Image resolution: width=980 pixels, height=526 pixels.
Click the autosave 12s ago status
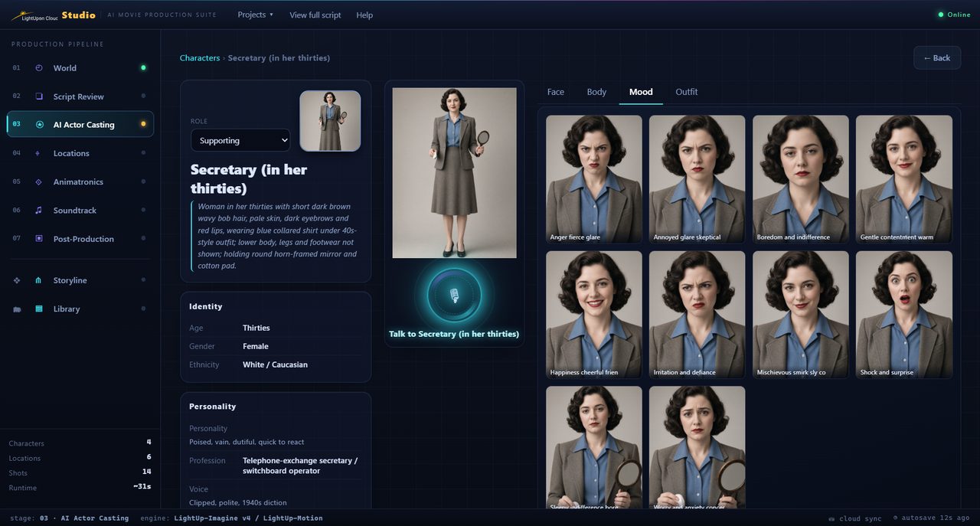click(x=933, y=518)
